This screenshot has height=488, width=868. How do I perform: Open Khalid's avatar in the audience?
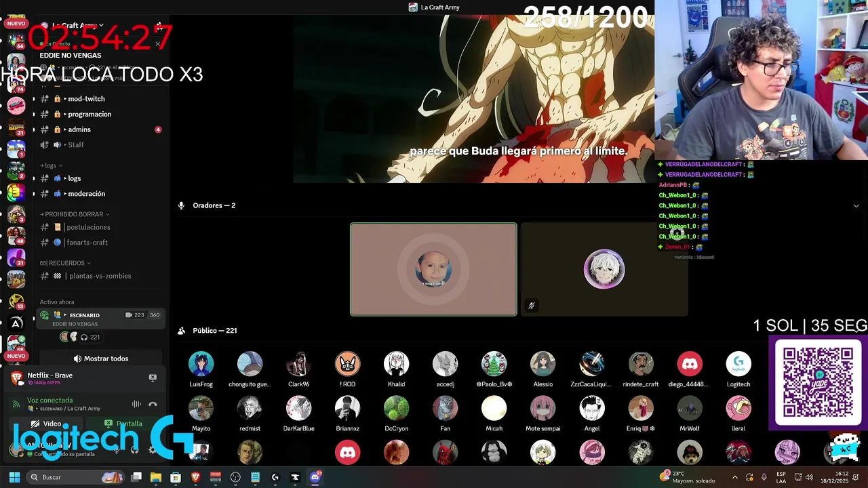[396, 364]
